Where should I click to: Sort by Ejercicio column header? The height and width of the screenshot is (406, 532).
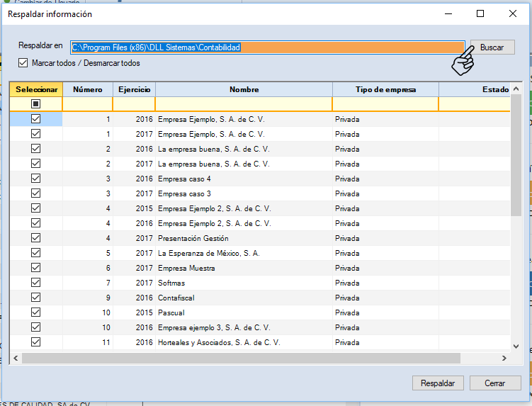(134, 89)
